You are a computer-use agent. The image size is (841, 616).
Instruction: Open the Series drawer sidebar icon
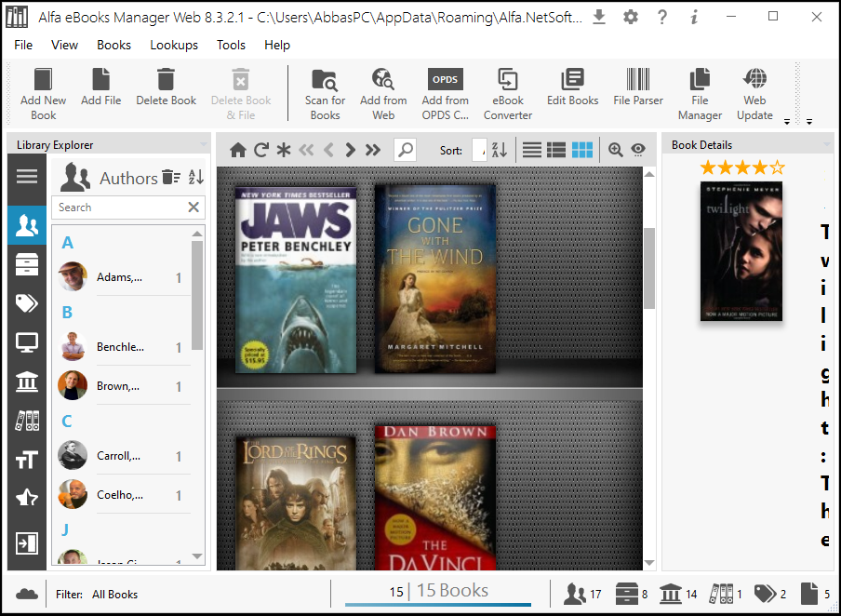[27, 264]
